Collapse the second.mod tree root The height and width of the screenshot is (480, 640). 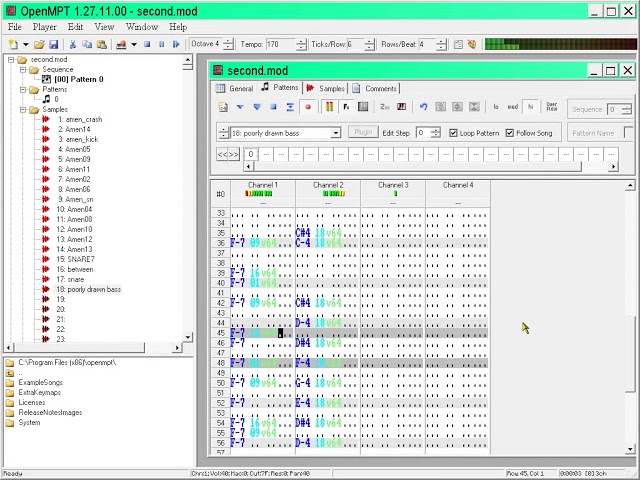coord(11,60)
